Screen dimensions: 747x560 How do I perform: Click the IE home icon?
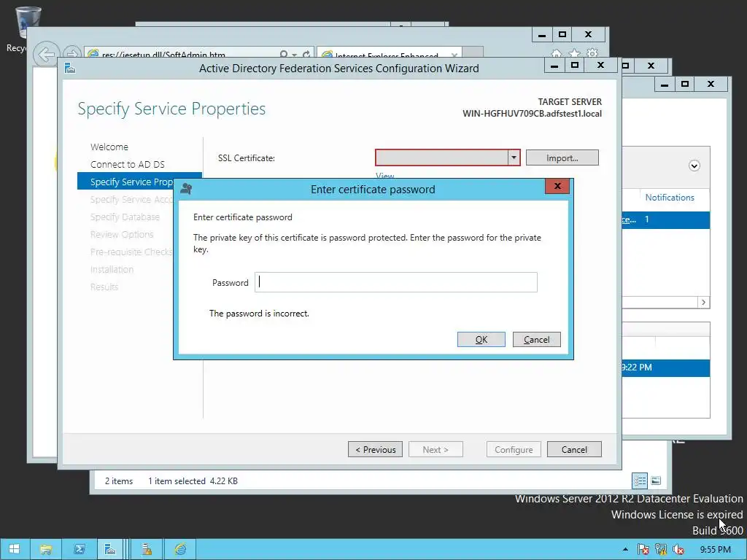pos(556,52)
